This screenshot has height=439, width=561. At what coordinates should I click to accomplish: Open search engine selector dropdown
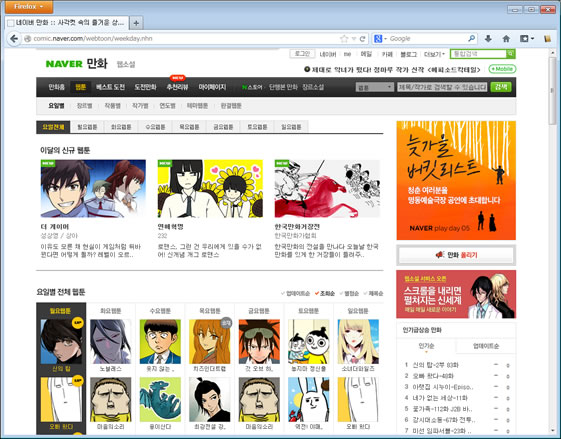pos(386,39)
